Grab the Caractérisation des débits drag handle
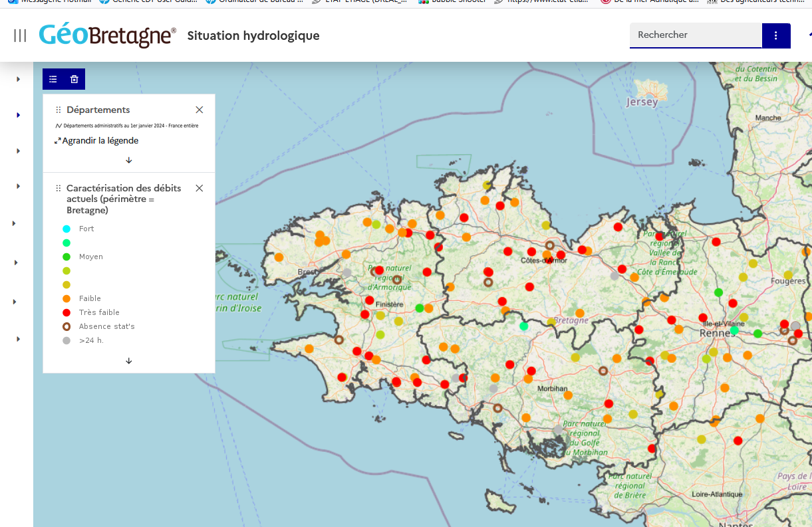This screenshot has width=812, height=527. click(x=59, y=189)
